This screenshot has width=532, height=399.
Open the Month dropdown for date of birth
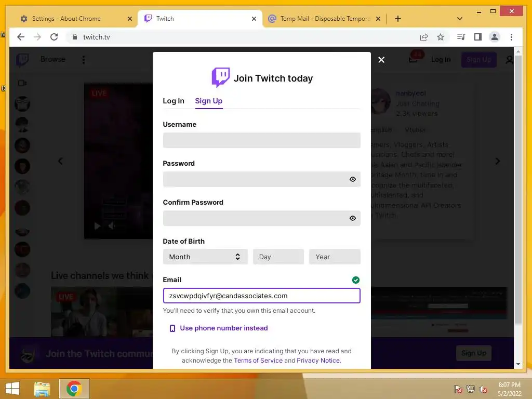(x=205, y=257)
